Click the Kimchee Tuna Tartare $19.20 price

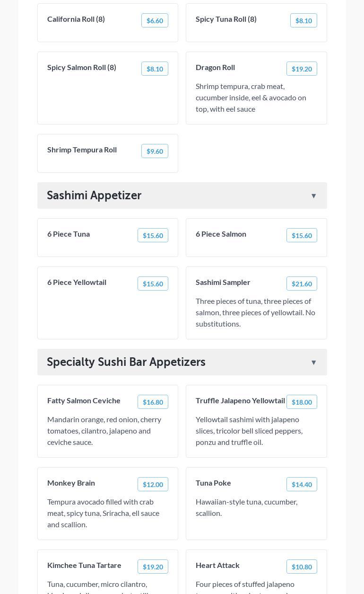tap(153, 567)
